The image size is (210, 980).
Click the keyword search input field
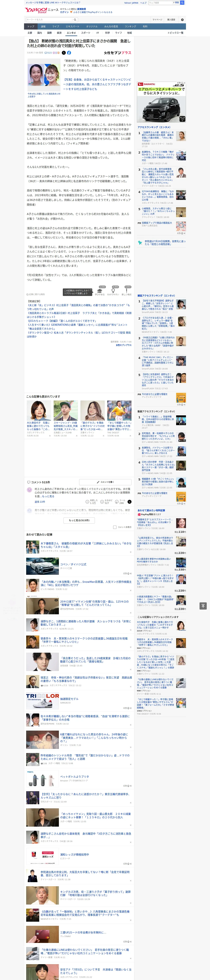[49, 20]
